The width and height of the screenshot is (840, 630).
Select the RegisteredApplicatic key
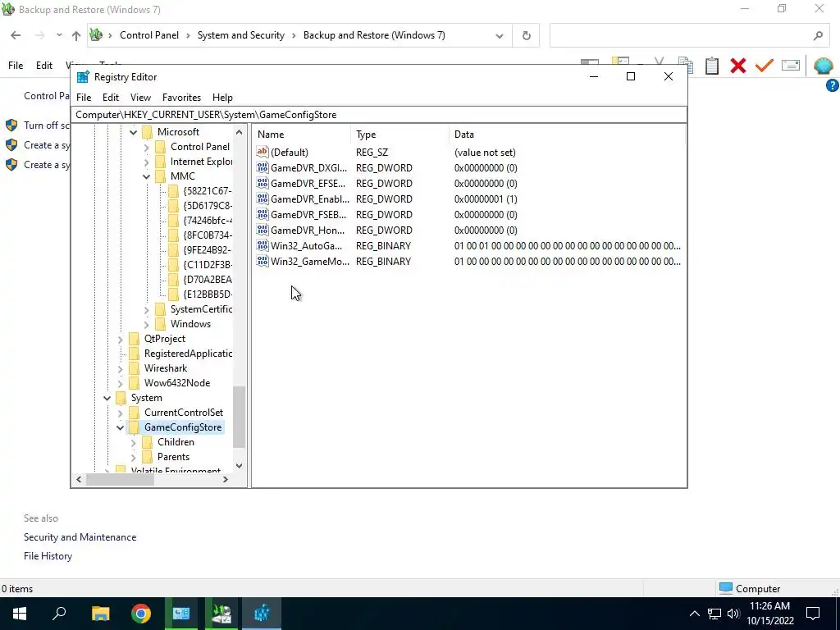(x=188, y=354)
